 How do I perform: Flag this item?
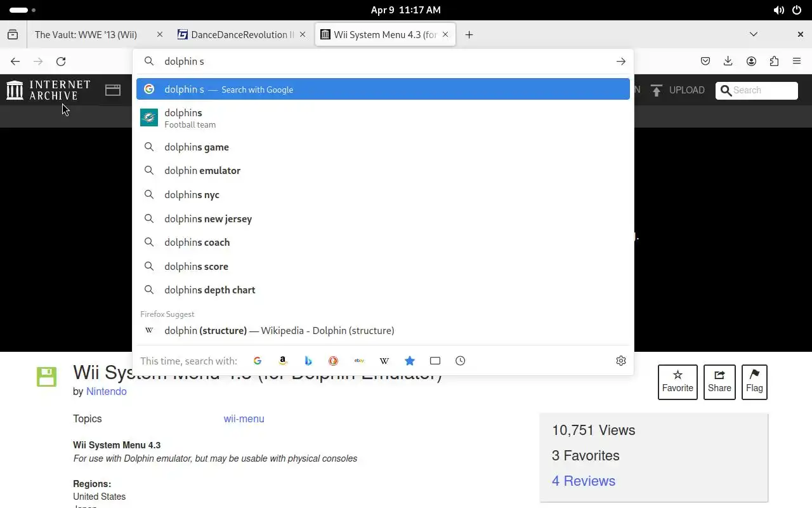[x=754, y=382]
